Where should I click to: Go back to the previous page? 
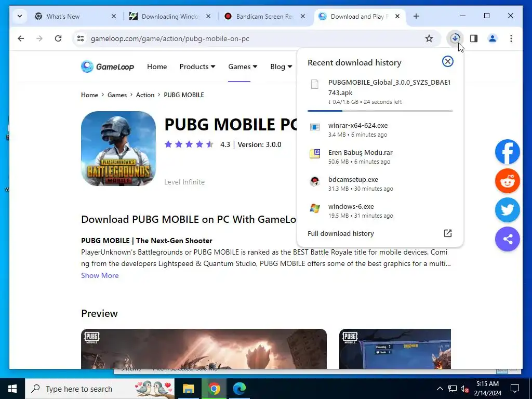tap(21, 38)
